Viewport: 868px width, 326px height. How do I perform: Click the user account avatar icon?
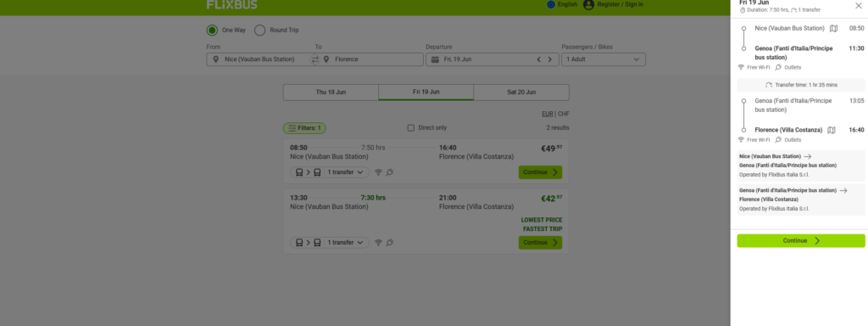(588, 4)
